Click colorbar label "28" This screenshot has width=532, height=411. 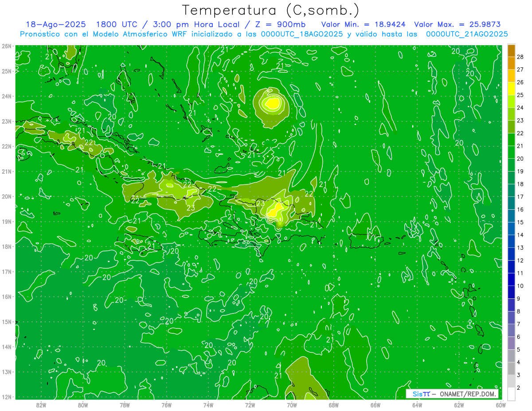click(520, 56)
